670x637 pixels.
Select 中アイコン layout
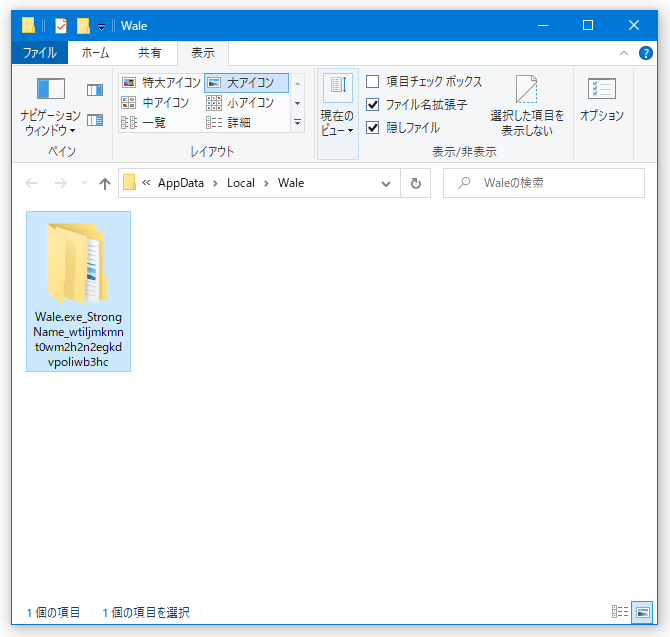coord(156,103)
